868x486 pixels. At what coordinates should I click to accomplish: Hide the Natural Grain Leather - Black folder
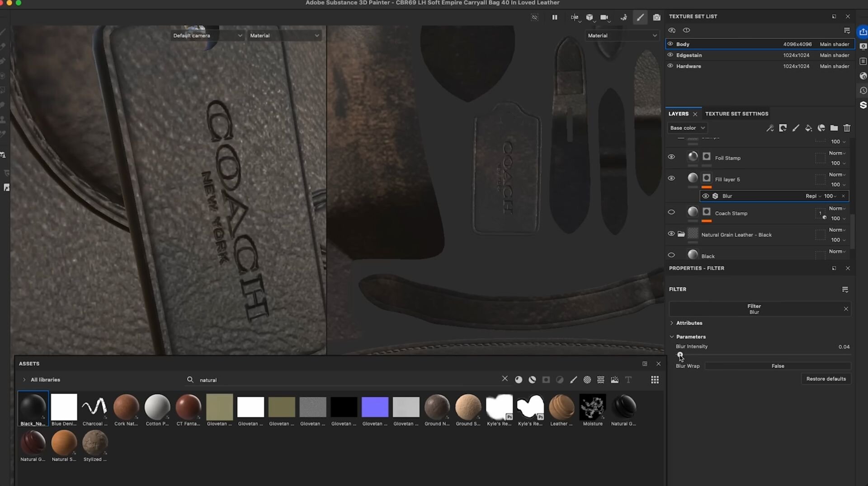tap(671, 234)
